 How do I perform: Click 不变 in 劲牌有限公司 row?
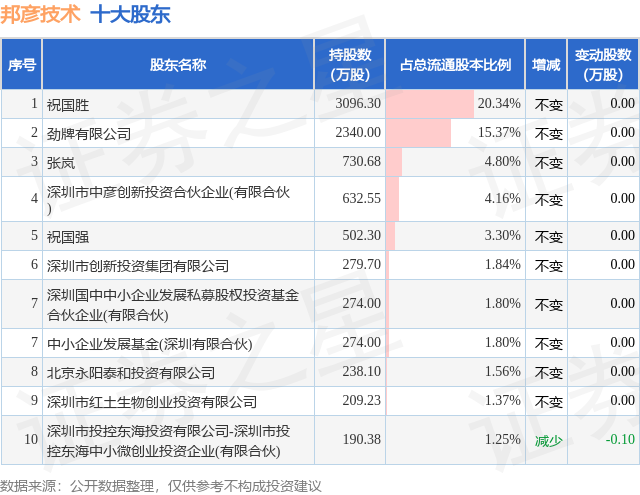tap(549, 134)
